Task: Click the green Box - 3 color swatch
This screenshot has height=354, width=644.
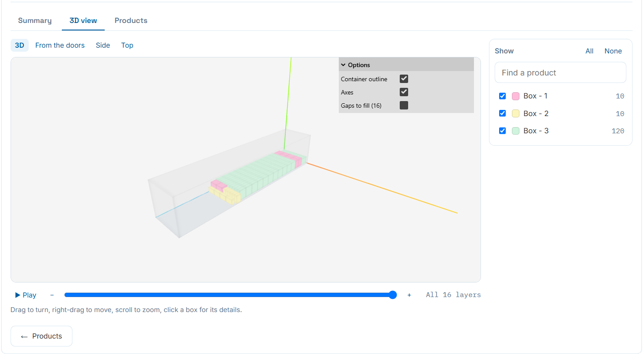Action: [x=515, y=131]
